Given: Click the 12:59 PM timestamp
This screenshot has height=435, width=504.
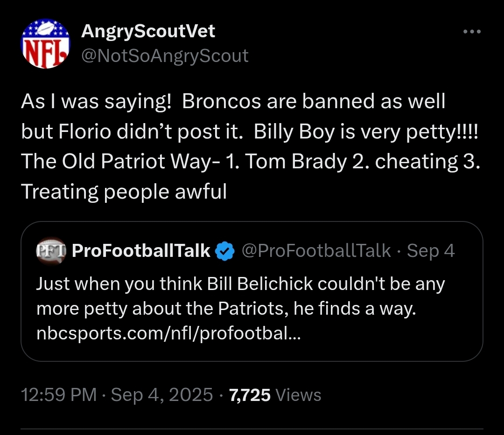Looking at the screenshot, I should (58, 395).
